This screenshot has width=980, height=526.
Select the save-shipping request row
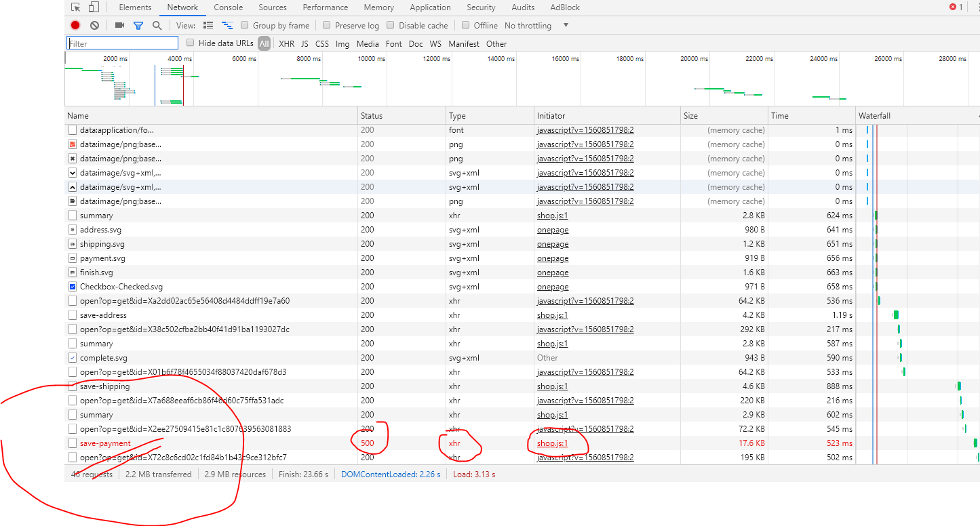[x=104, y=386]
